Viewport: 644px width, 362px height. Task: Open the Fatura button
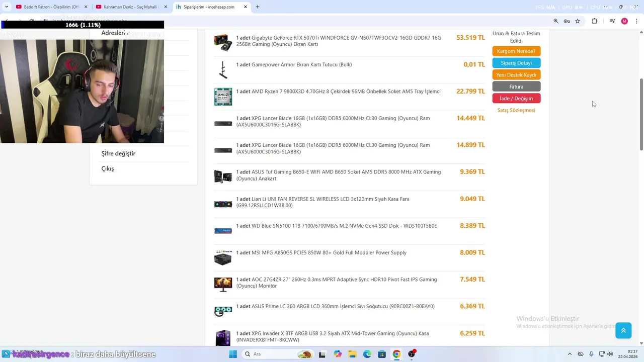(x=516, y=86)
